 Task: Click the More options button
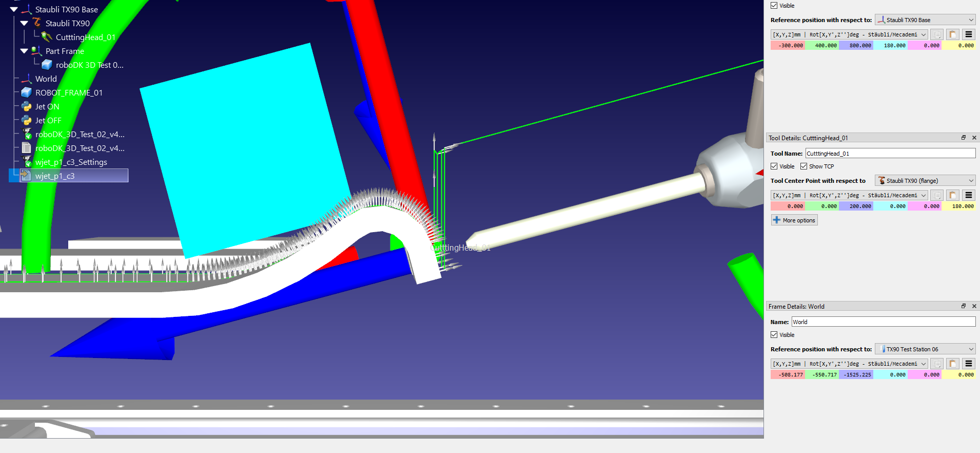click(794, 220)
